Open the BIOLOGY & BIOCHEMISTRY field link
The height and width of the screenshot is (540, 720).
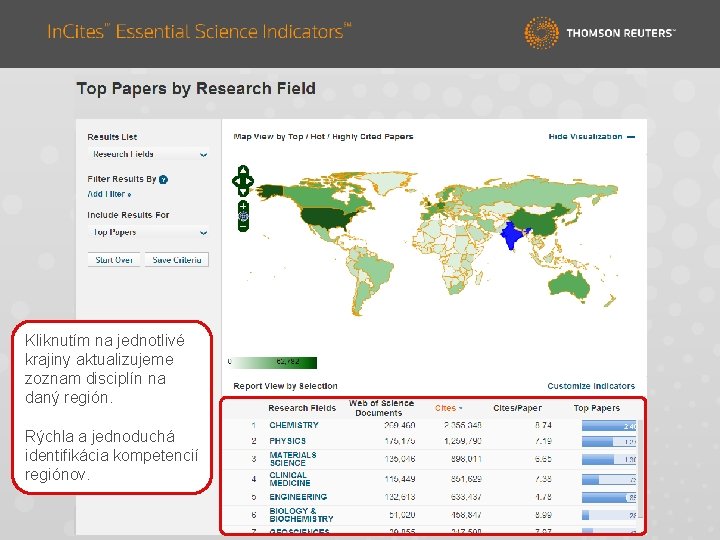pos(301,515)
